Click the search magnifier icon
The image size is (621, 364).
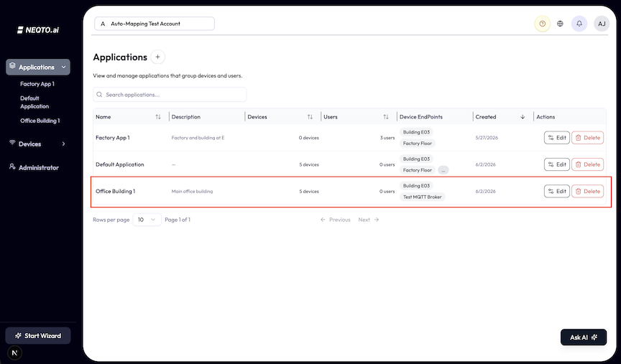(x=99, y=95)
